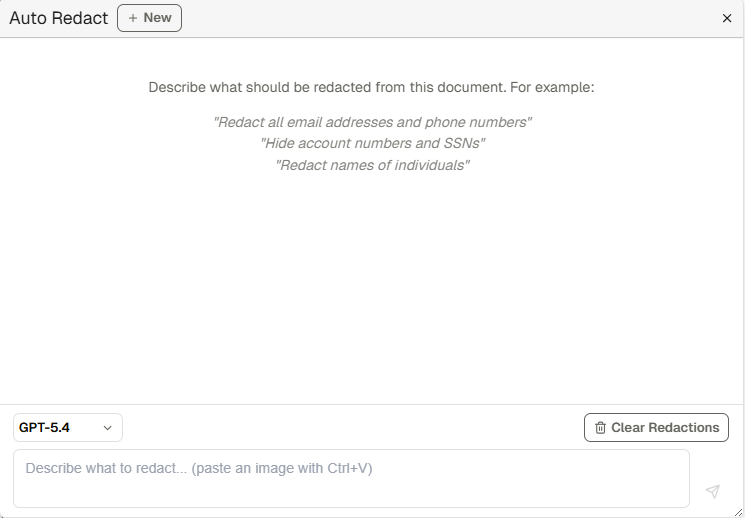Click the trash icon beside Clear Redactions

600,428
